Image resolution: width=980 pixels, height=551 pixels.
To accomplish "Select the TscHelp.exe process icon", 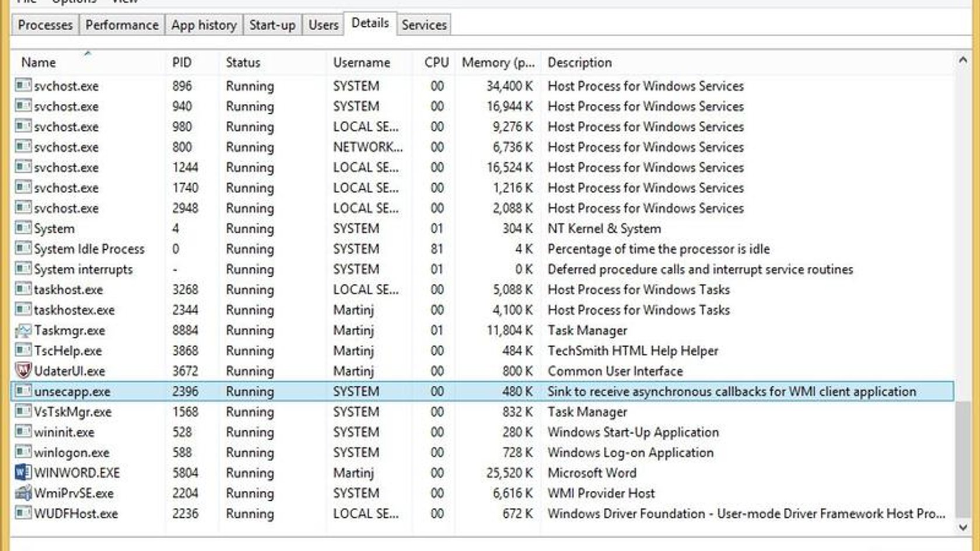I will [23, 350].
